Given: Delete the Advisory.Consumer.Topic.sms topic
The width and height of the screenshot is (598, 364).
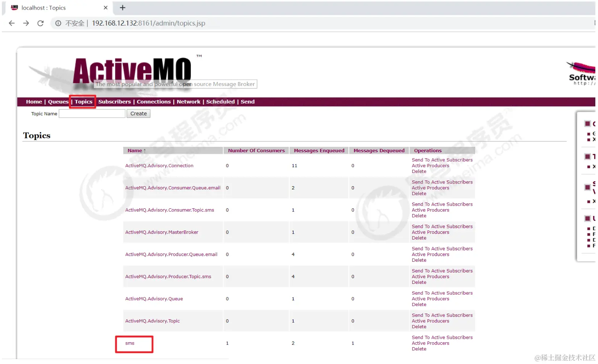Looking at the screenshot, I should 419,216.
